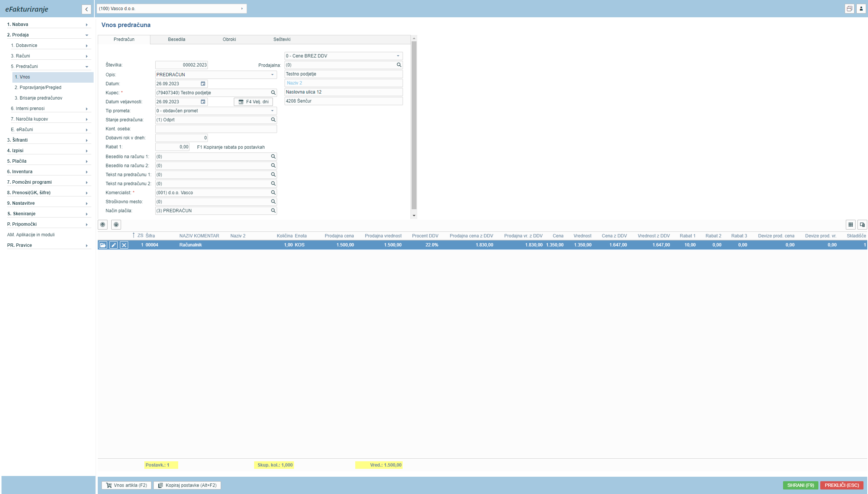
Task: Move item row up with arrow button
Action: coord(103,225)
